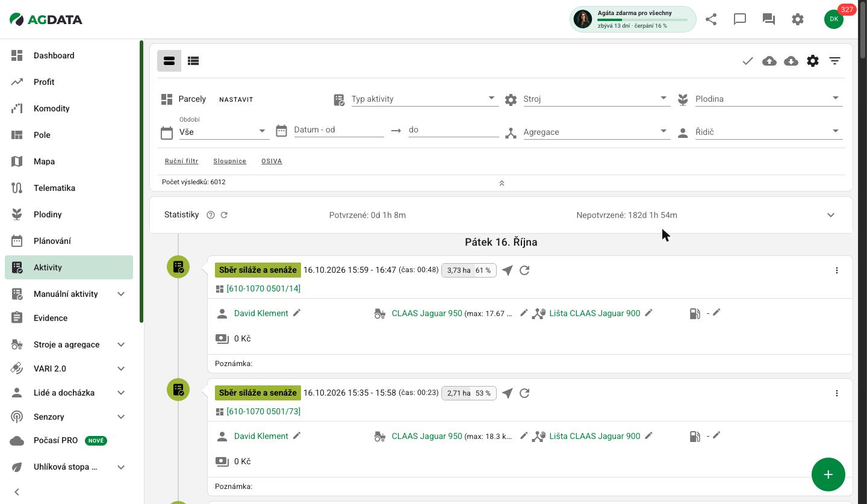Switch to card view layout
The image size is (867, 504).
(x=169, y=61)
